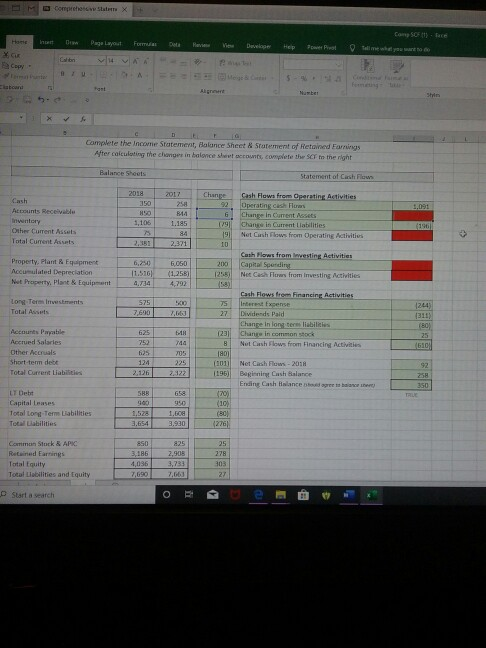Screen dimensions: 486x648
Task: Open the Calibri font name dropdown
Action: 101,61
